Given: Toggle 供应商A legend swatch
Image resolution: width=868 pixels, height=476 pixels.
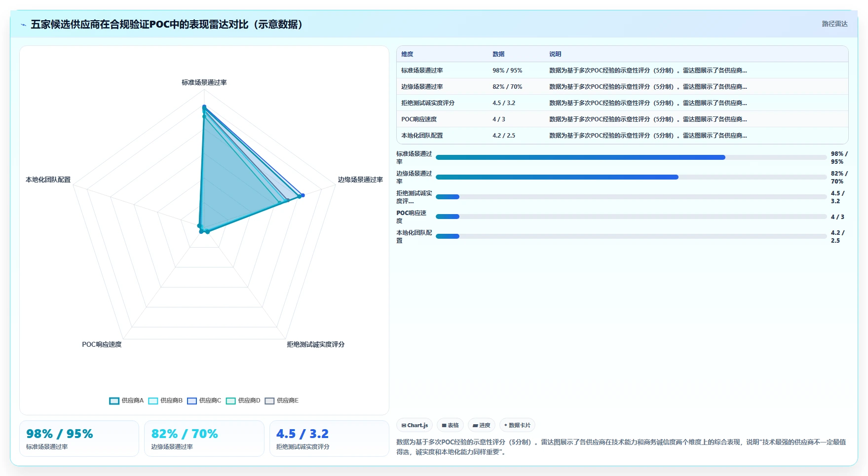Looking at the screenshot, I should click(x=114, y=401).
